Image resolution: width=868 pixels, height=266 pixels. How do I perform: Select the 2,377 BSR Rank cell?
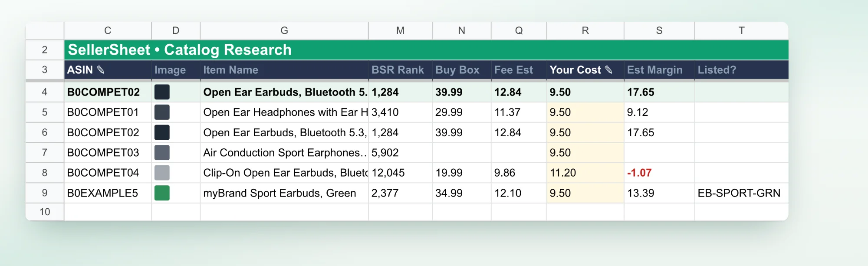point(400,193)
